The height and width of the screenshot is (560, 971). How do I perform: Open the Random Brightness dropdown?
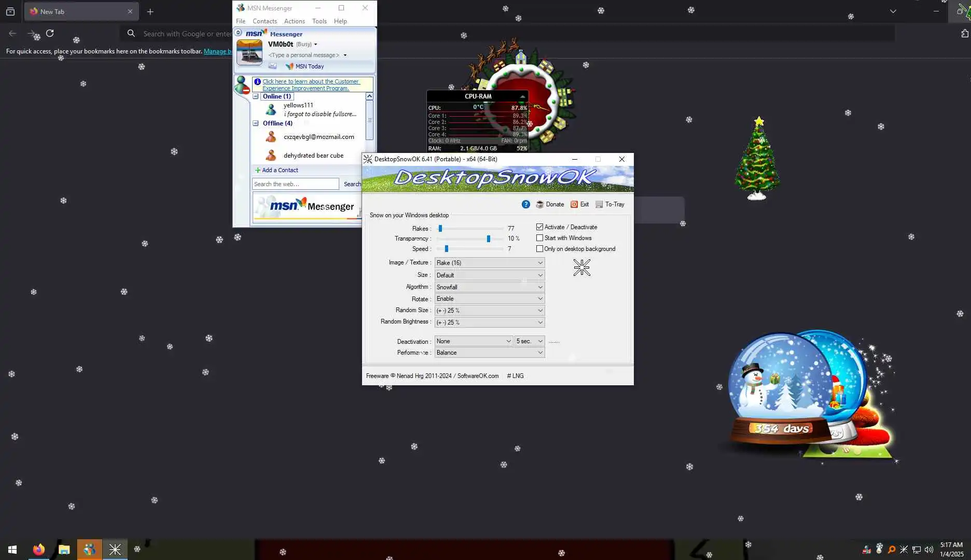click(490, 323)
